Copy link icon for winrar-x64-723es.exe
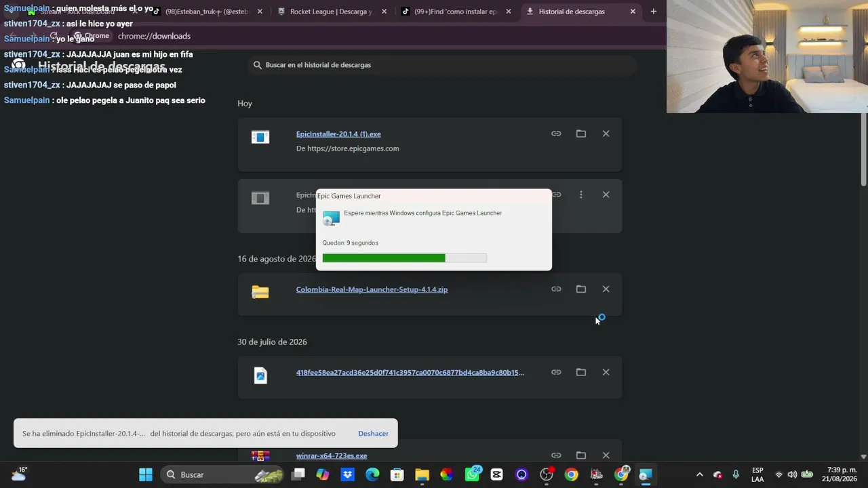868x488 pixels. pos(556,455)
